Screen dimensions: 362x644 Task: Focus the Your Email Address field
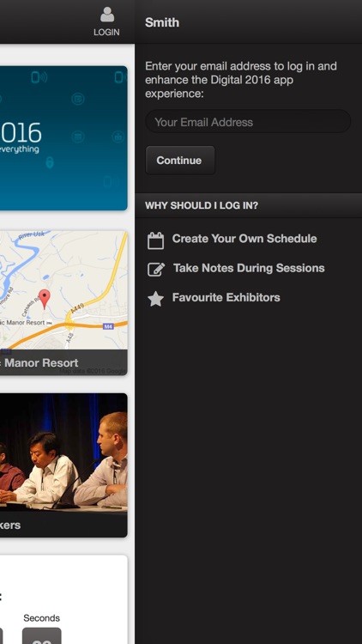click(248, 122)
